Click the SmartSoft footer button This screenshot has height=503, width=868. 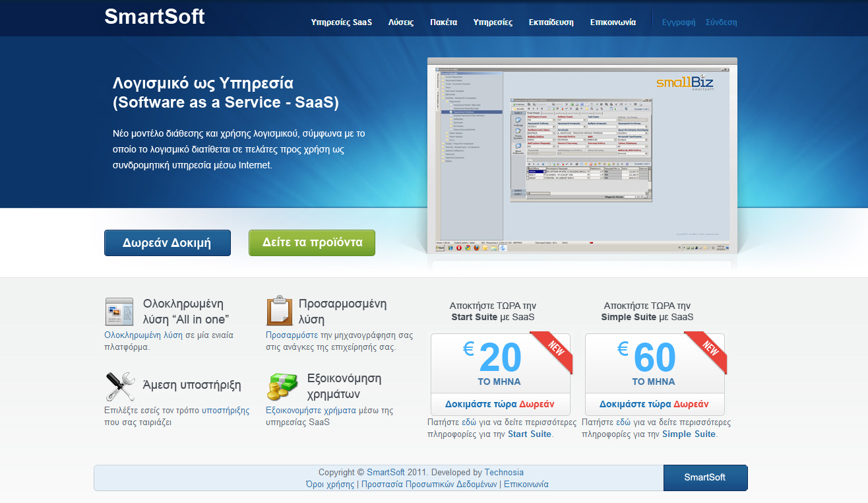tap(705, 478)
